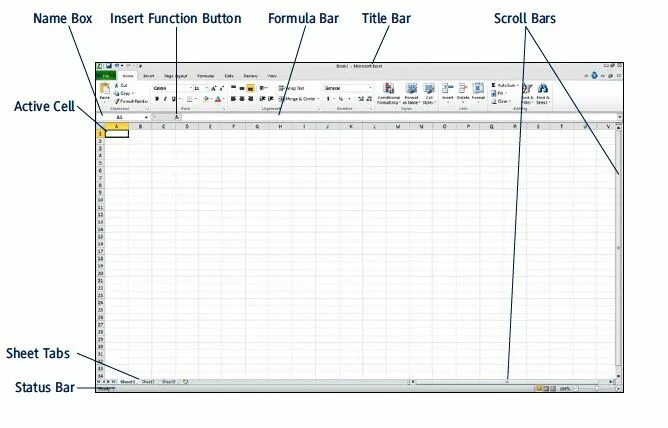Click the Increase Font Size button
The height and width of the screenshot is (428, 668).
click(214, 88)
